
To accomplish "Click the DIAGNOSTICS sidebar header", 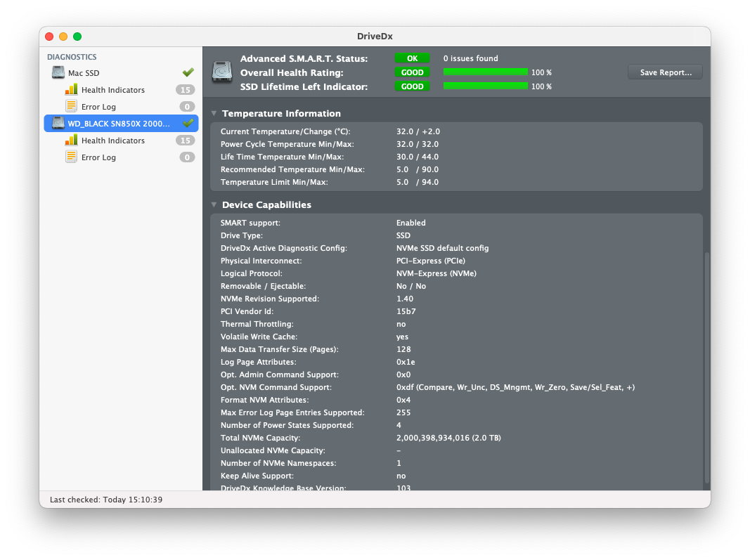I will (72, 57).
